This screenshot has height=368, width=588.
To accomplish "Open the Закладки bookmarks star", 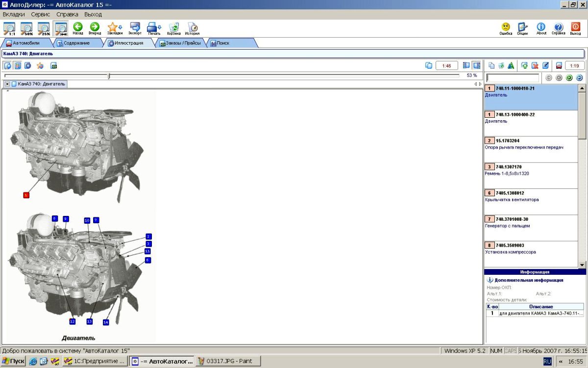I will coord(115,28).
